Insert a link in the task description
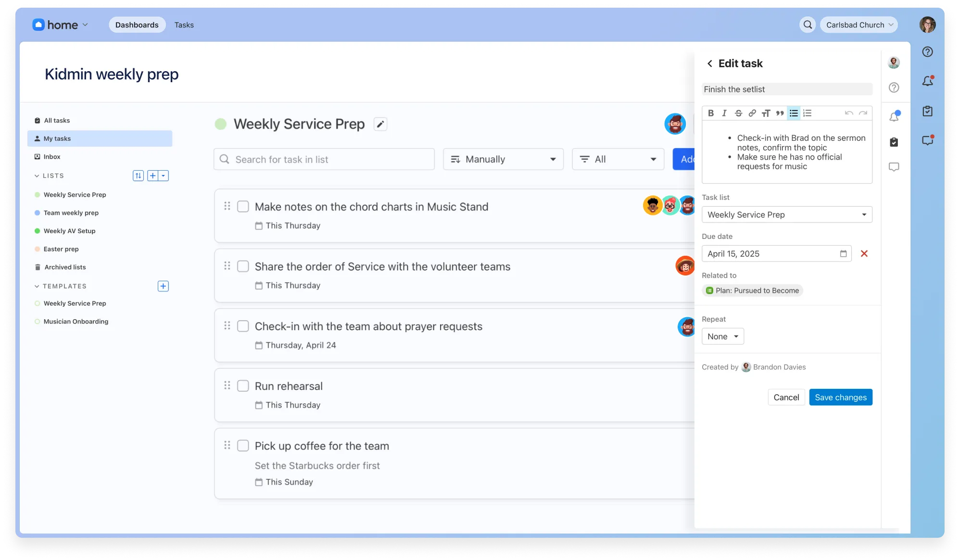Screen dimensions: 959x560 (x=752, y=113)
